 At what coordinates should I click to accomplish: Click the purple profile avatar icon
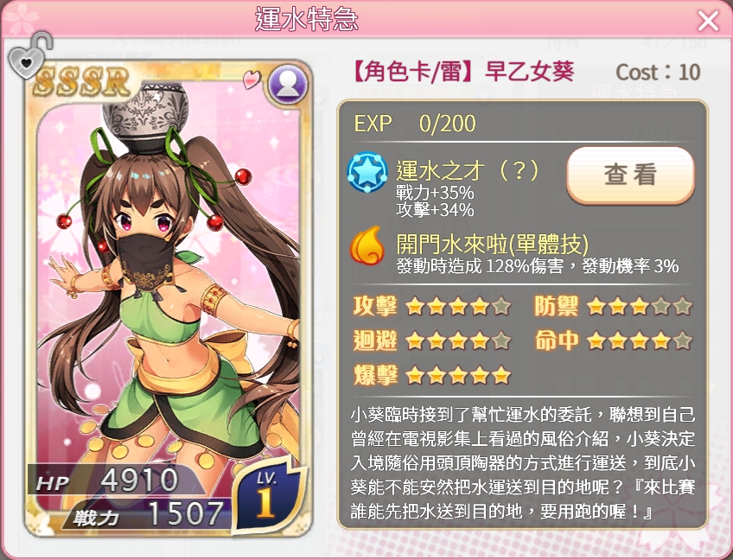[288, 84]
